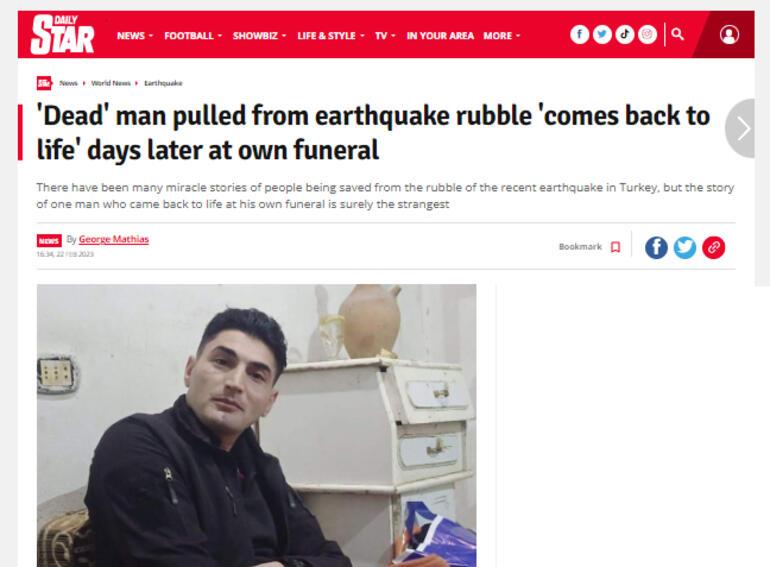Image resolution: width=770 pixels, height=567 pixels.
Task: Open the Daily Star Facebook page icon
Action: pos(579,34)
